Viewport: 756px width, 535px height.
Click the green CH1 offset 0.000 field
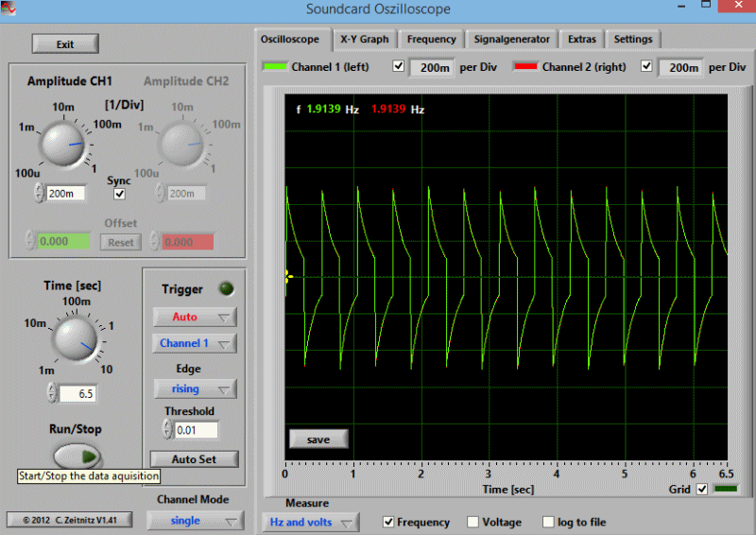(x=63, y=242)
